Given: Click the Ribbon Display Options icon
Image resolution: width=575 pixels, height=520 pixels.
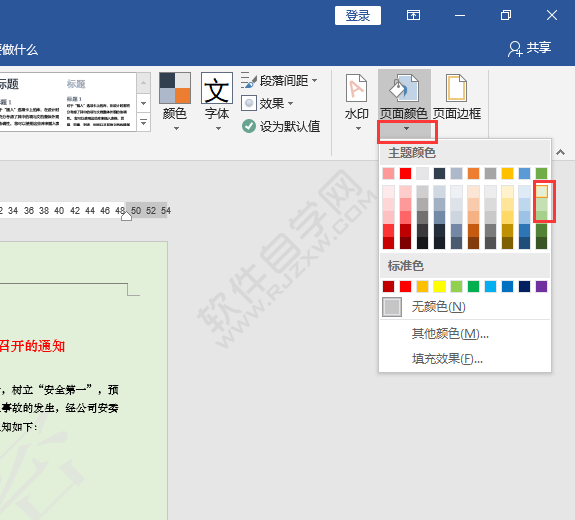Looking at the screenshot, I should [413, 15].
